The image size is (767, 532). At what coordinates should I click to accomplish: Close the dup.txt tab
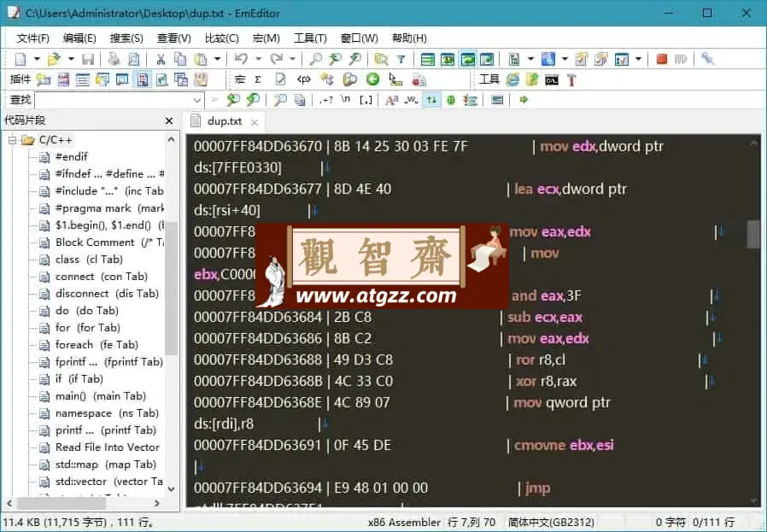tap(255, 122)
